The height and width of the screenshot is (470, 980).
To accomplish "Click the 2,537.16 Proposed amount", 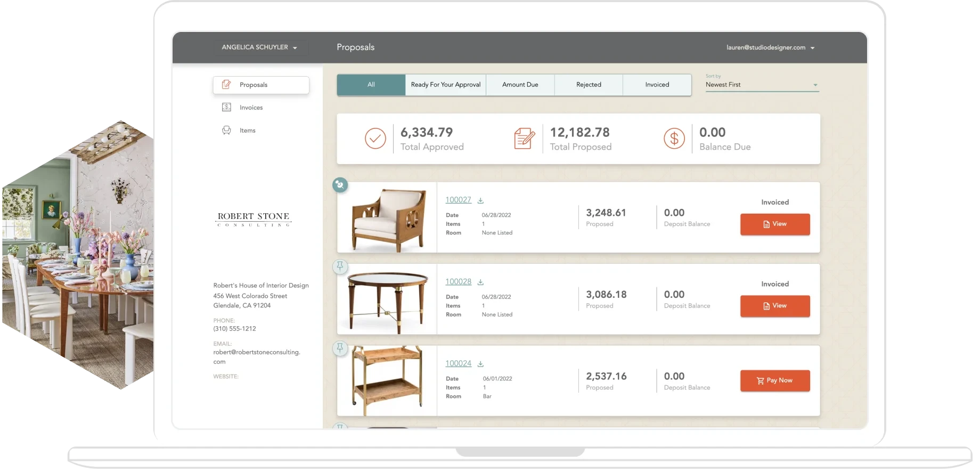I will point(606,376).
